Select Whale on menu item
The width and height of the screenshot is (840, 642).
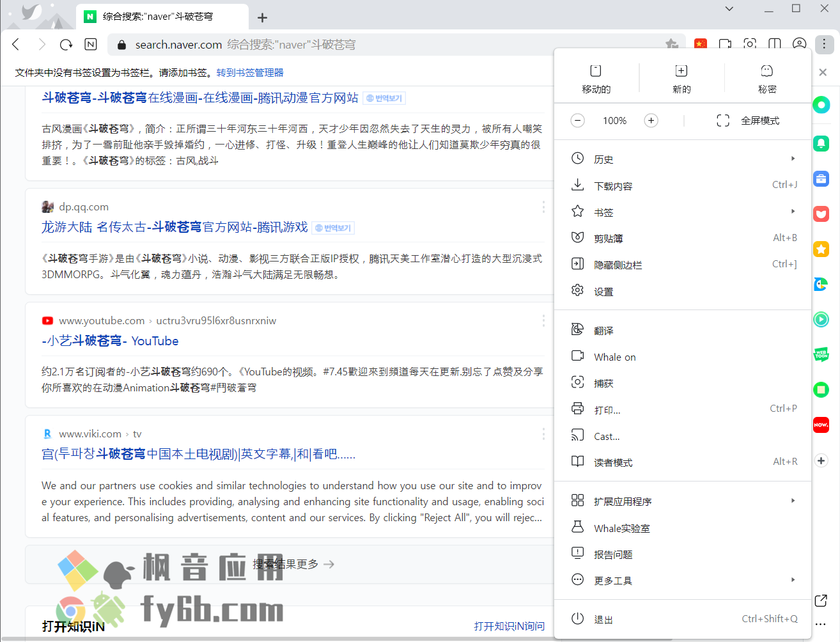click(x=683, y=357)
